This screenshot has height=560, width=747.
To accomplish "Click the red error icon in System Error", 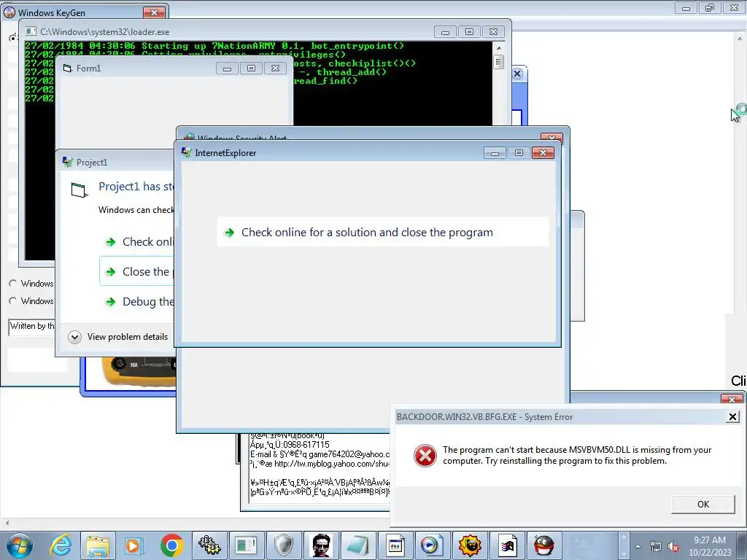I will tap(425, 456).
